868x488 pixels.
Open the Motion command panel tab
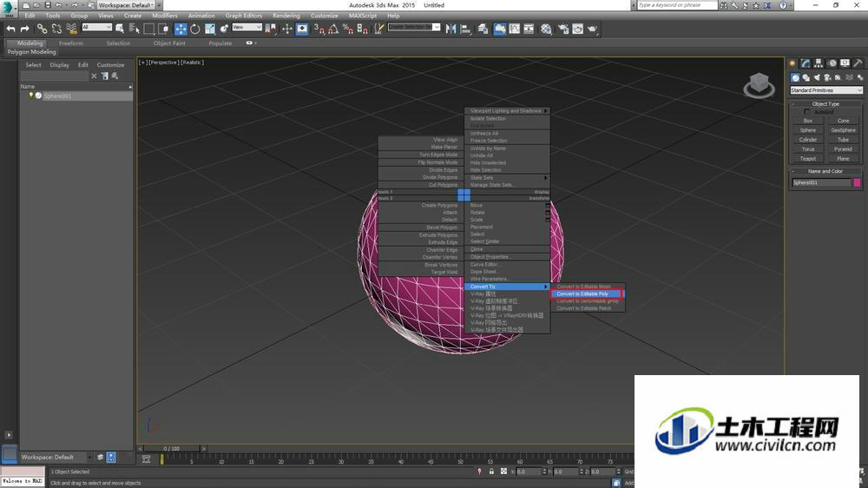832,63
